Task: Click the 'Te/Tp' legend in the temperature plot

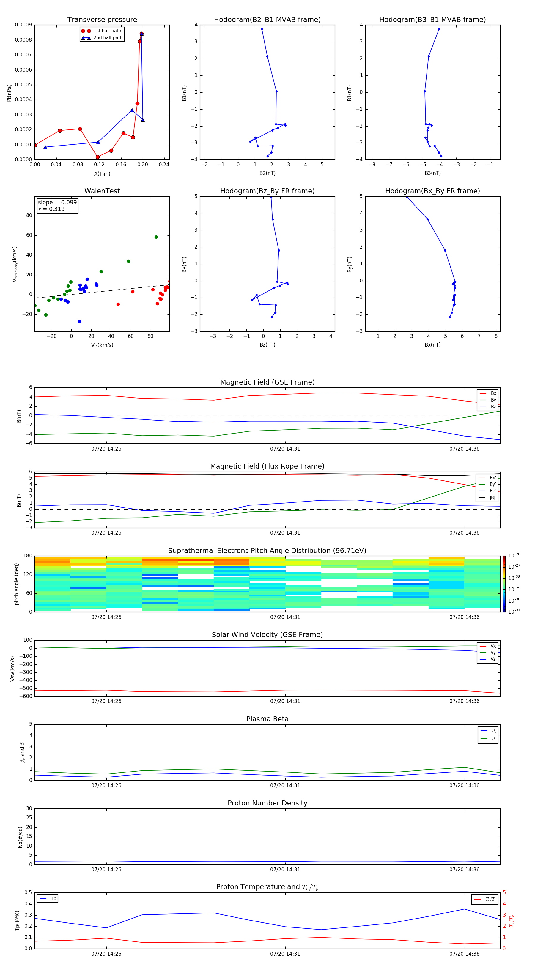Action: click(485, 899)
